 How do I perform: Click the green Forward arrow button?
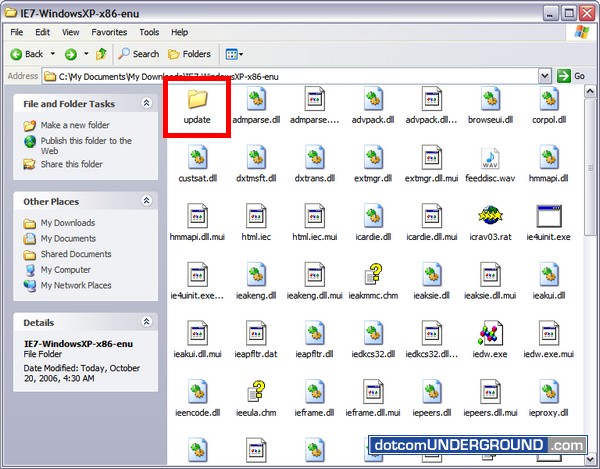coord(70,54)
